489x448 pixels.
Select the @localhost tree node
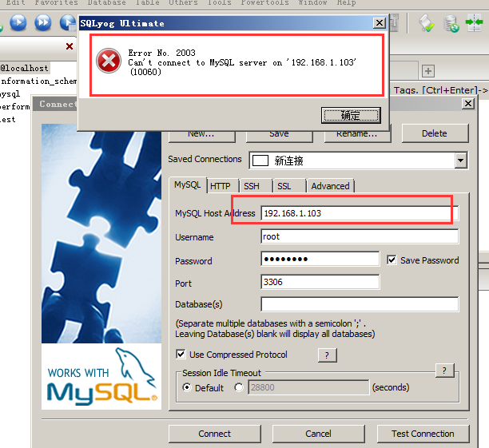coord(24,68)
